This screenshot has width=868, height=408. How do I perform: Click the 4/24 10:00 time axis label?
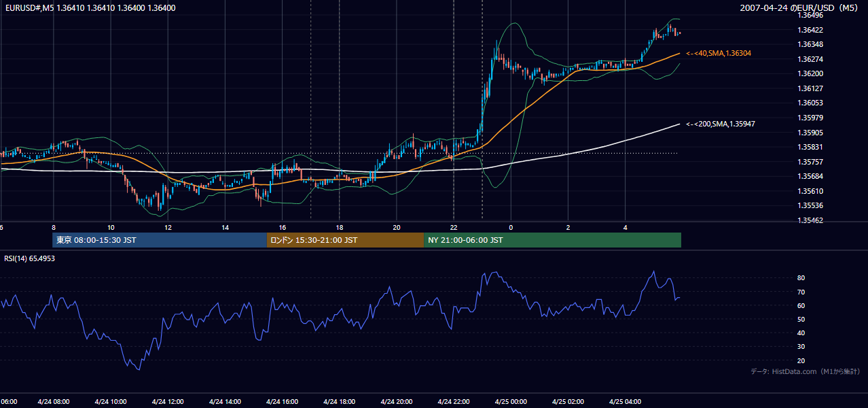110,402
